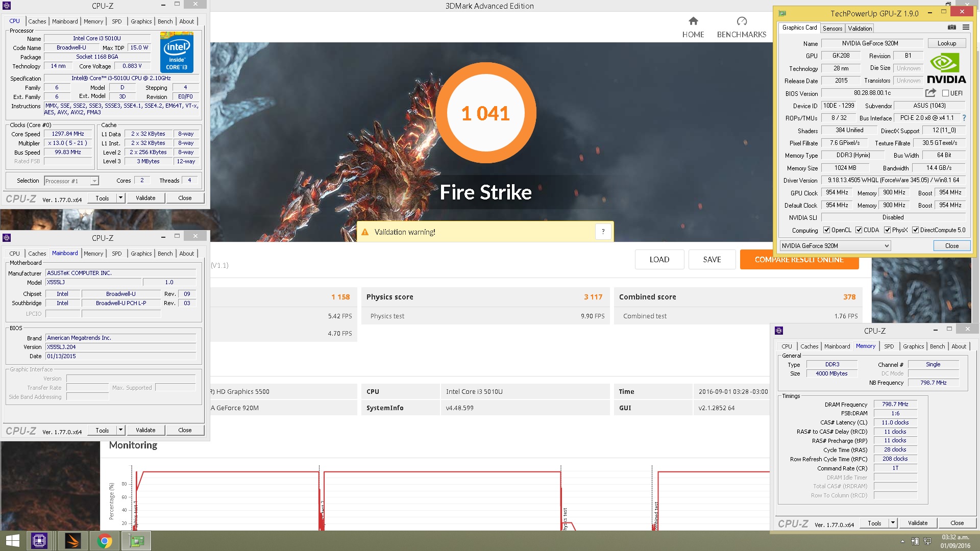Screen dimensions: 980x551
Task: Click the CPU-Z Memory window title icon
Action: point(779,331)
